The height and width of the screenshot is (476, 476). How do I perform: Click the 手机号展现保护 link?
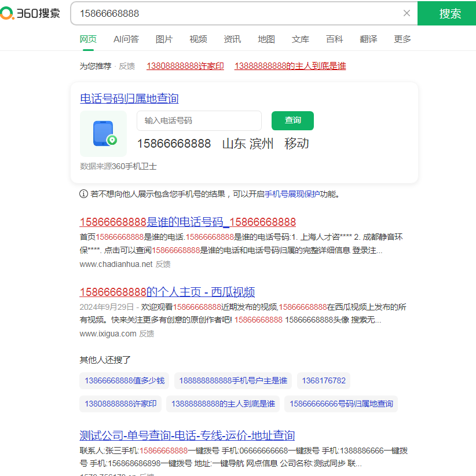292,194
